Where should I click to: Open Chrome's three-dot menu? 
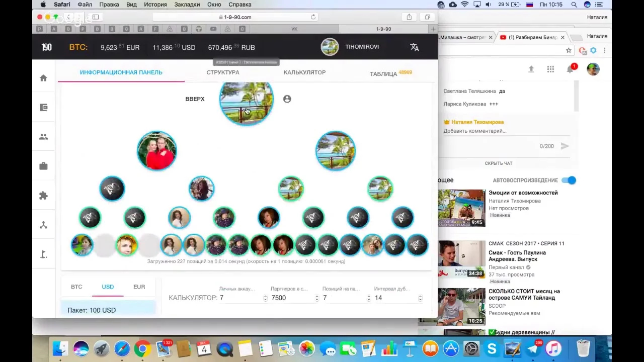(x=604, y=50)
